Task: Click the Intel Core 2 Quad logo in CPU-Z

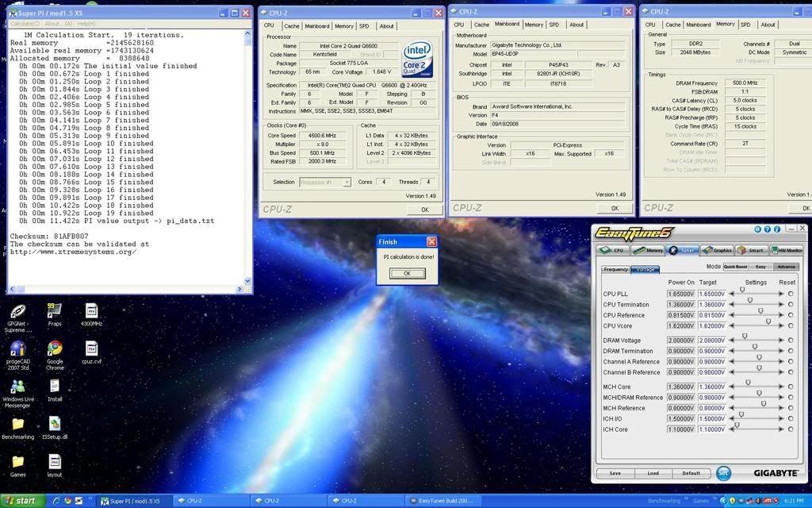Action: (417, 59)
